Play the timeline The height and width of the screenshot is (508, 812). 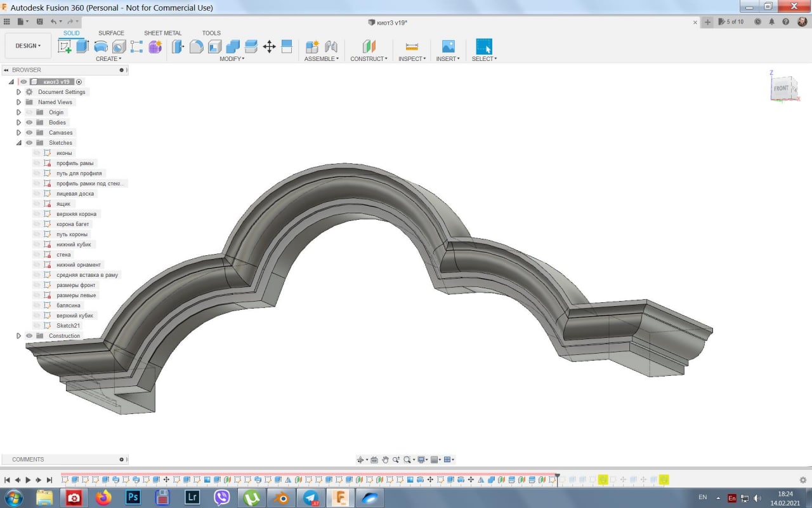28,480
